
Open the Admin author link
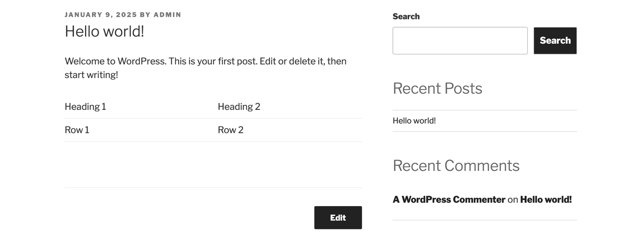[x=167, y=15]
